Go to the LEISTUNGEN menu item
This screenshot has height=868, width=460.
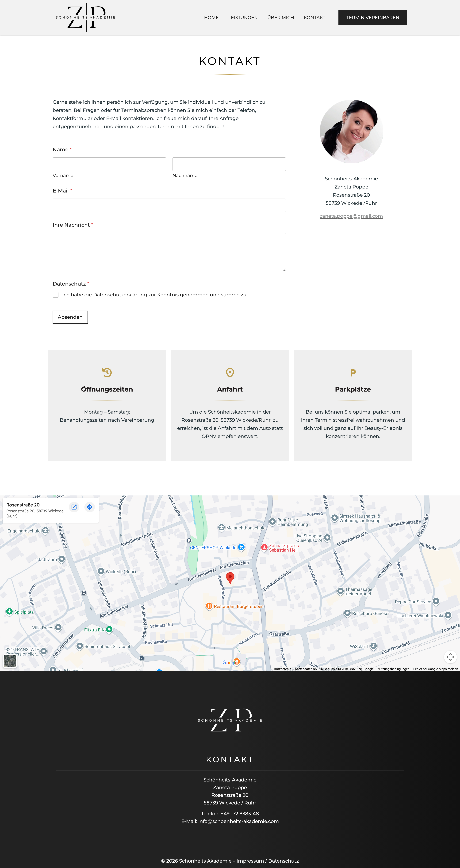coord(243,18)
